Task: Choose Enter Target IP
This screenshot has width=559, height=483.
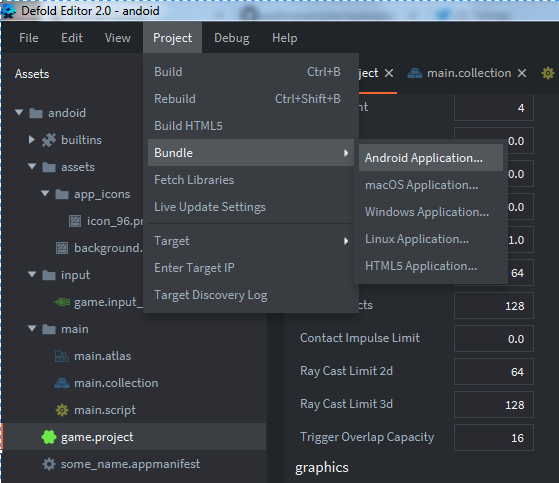Action: [251, 268]
